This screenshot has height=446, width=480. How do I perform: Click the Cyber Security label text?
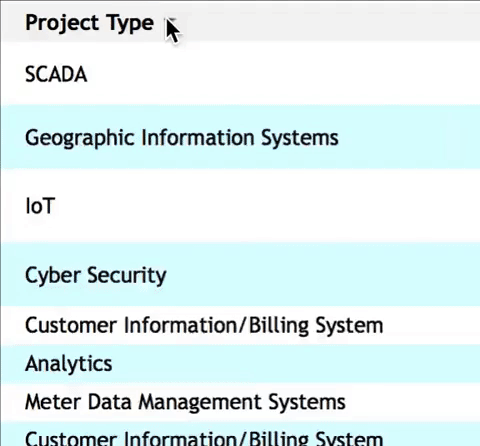coord(95,276)
